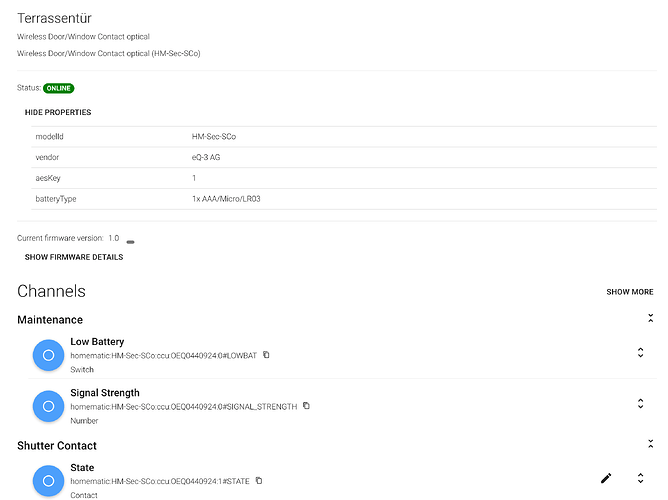This screenshot has height=500, width=668.
Task: Copy the Signal Strength channel UID
Action: pos(306,406)
